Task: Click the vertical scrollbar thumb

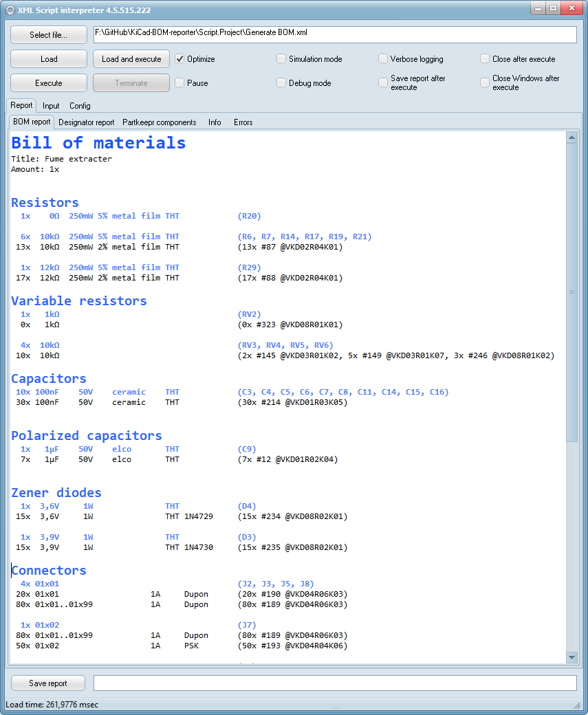Action: (x=571, y=292)
